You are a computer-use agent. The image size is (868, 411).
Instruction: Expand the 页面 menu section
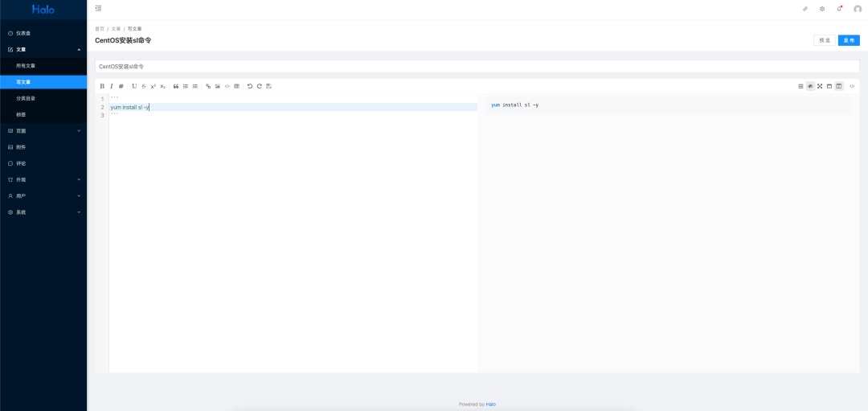[x=43, y=131]
